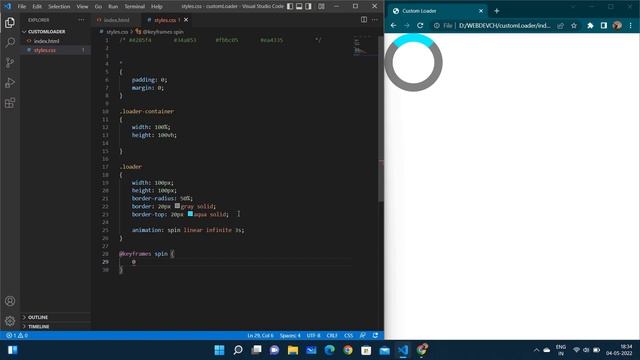Open Source Control view
Image resolution: width=640 pixels, height=360 pixels.
click(x=10, y=62)
